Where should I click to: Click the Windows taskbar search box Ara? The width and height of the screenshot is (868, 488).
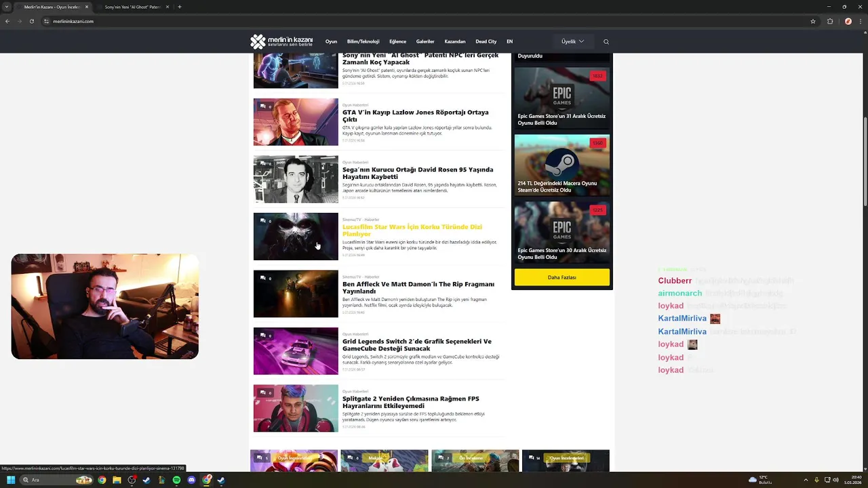(58, 480)
